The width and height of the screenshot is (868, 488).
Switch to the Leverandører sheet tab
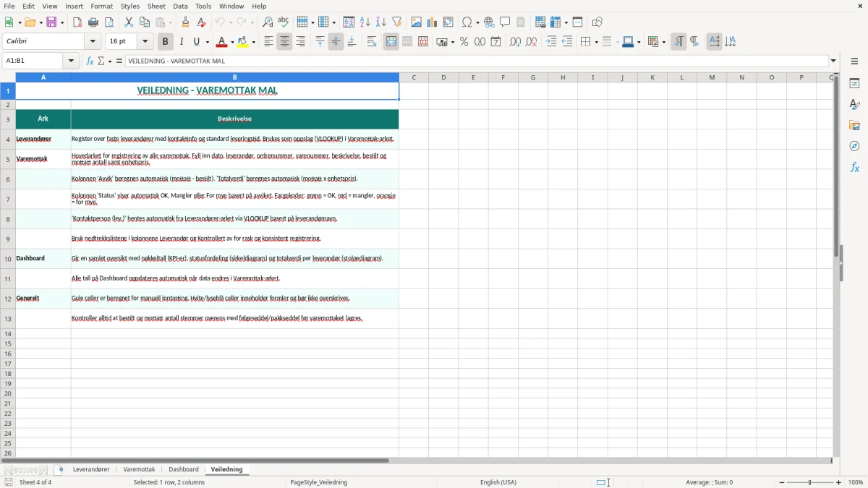pyautogui.click(x=91, y=470)
